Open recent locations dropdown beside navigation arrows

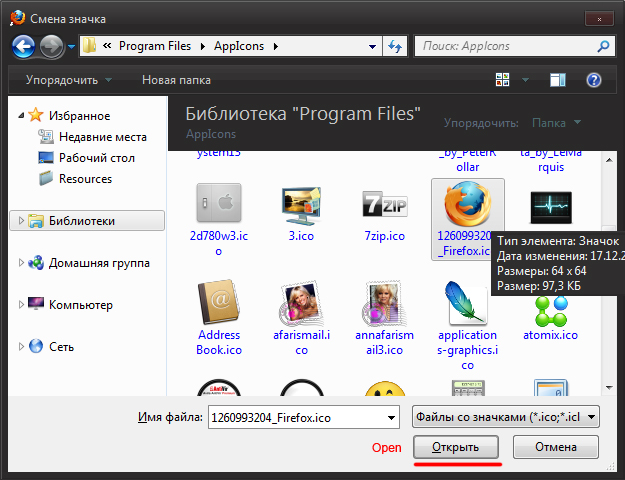(x=71, y=47)
